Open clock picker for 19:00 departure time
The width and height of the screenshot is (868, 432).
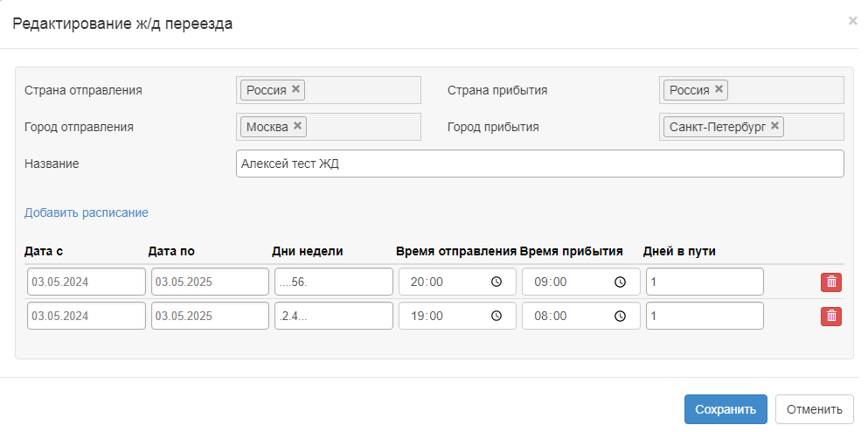pyautogui.click(x=496, y=316)
